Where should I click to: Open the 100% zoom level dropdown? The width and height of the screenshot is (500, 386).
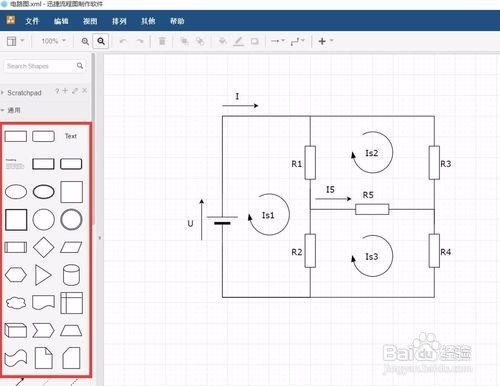(x=53, y=41)
